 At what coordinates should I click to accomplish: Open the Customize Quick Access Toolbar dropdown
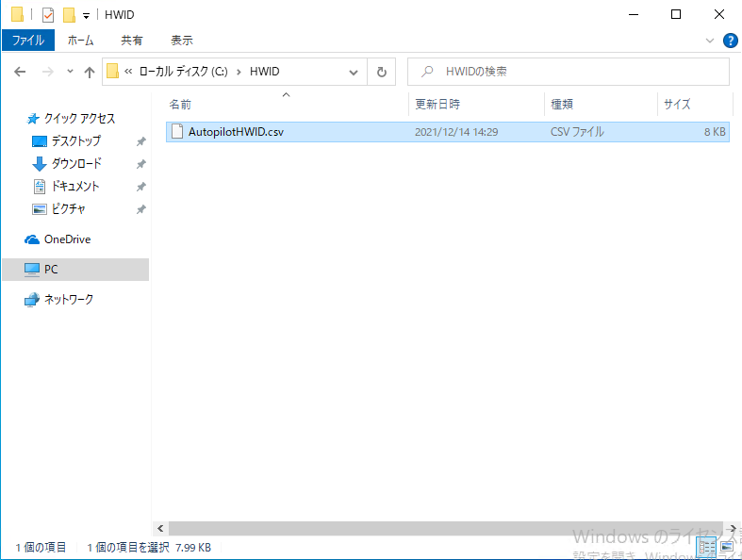[x=86, y=16]
